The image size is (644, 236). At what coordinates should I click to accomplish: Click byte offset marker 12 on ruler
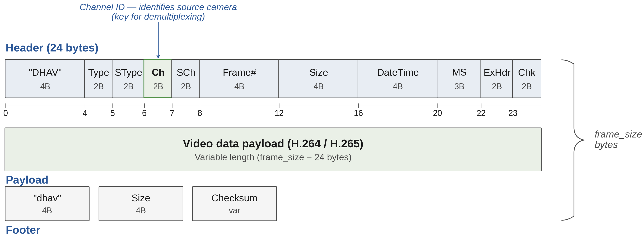coord(279,113)
